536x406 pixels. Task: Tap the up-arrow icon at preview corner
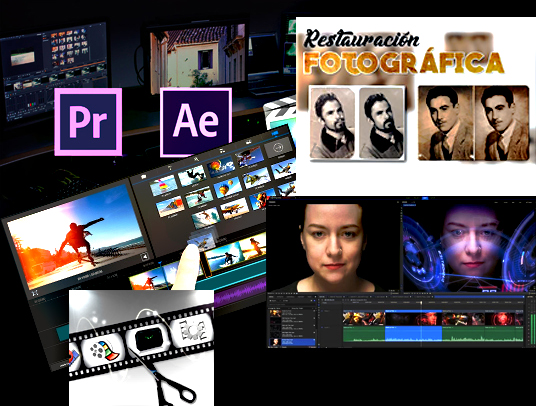click(145, 256)
